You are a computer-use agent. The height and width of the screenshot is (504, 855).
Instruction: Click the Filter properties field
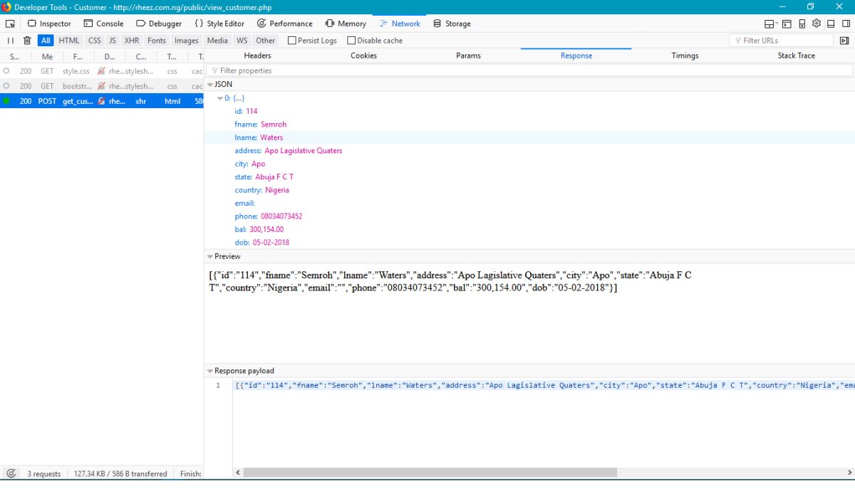529,70
